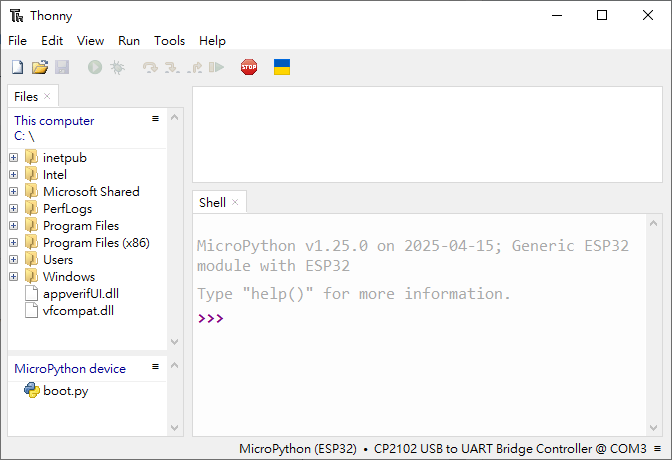Click the Shell scrollbar up arrow

(x=654, y=223)
